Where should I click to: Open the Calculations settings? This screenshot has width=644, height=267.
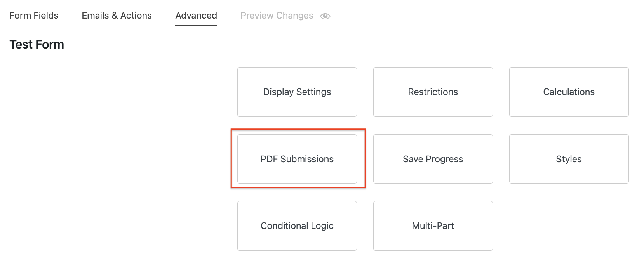click(568, 92)
